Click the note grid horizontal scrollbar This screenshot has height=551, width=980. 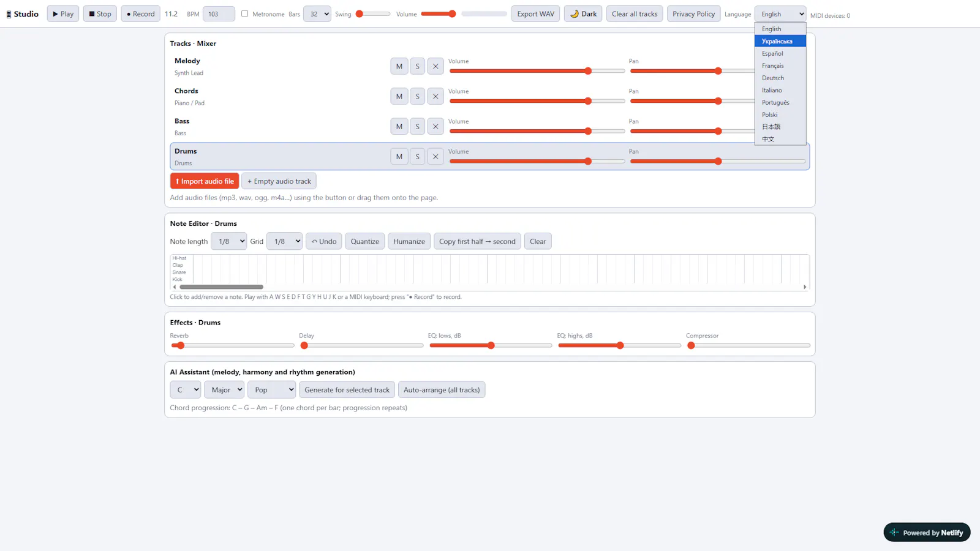222,287
